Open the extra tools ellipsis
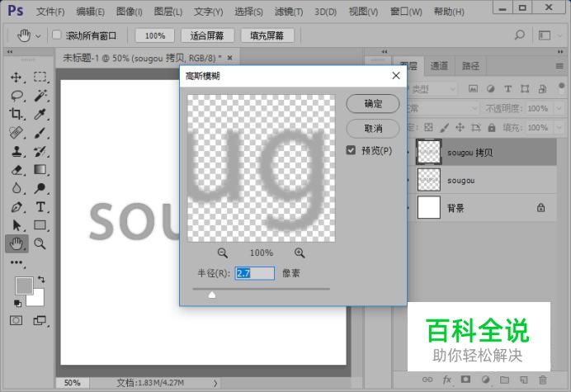Screen dimensions: 571x392 coord(17,262)
